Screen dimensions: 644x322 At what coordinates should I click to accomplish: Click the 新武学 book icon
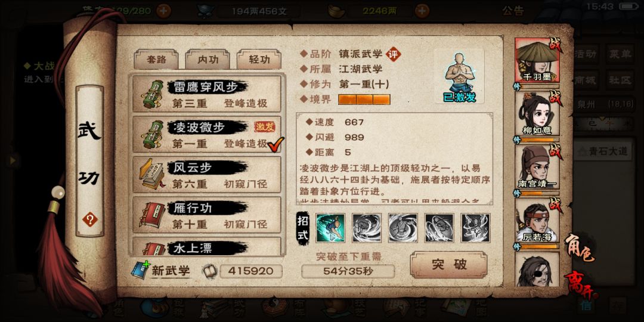[141, 270]
